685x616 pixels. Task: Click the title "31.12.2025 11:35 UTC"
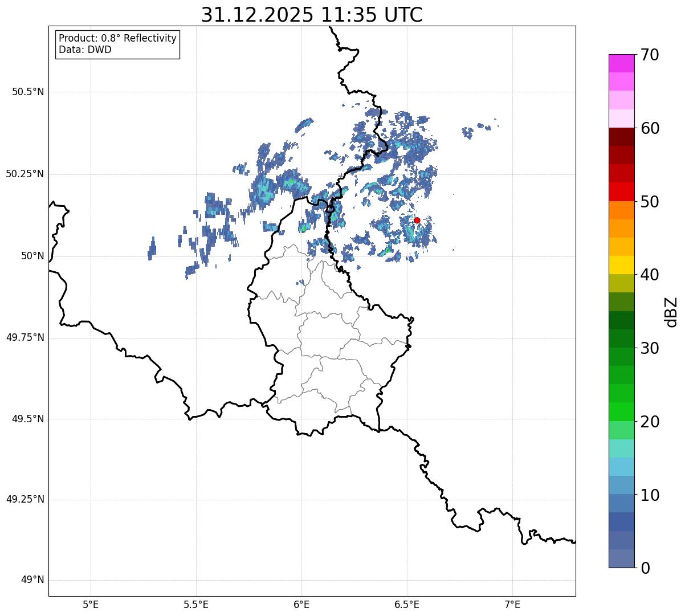[312, 15]
